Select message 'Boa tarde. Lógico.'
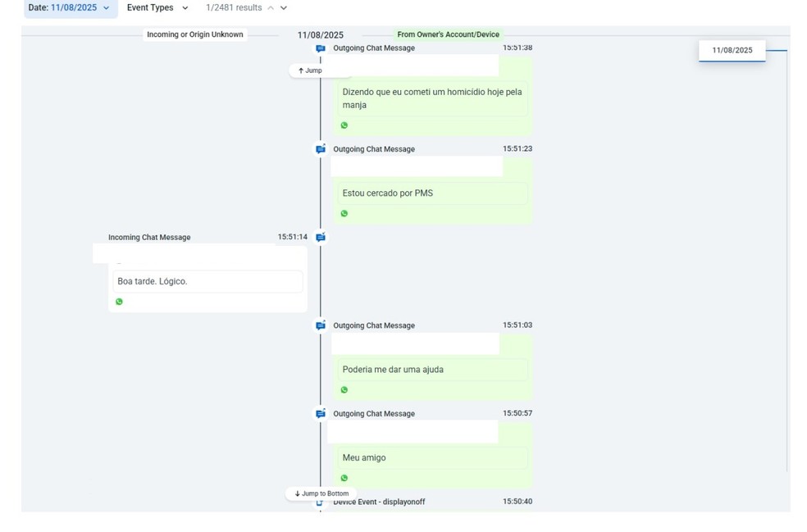This screenshot has height=532, width=807. 208,281
